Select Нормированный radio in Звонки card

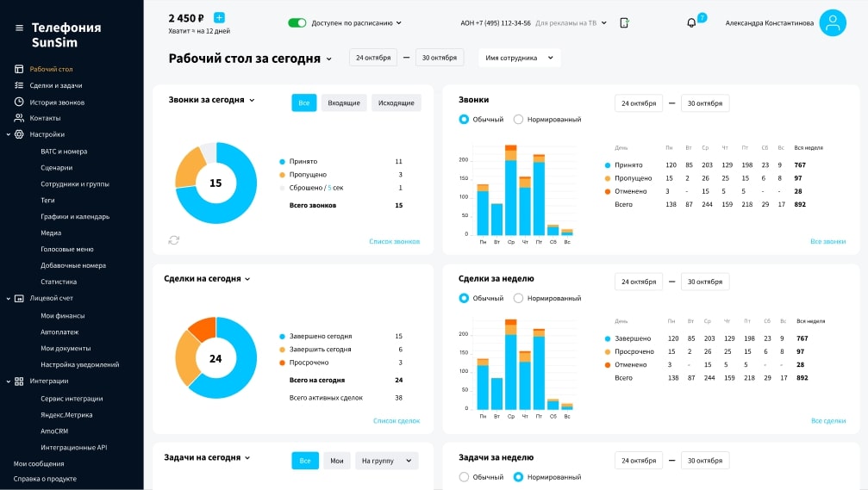pos(519,120)
